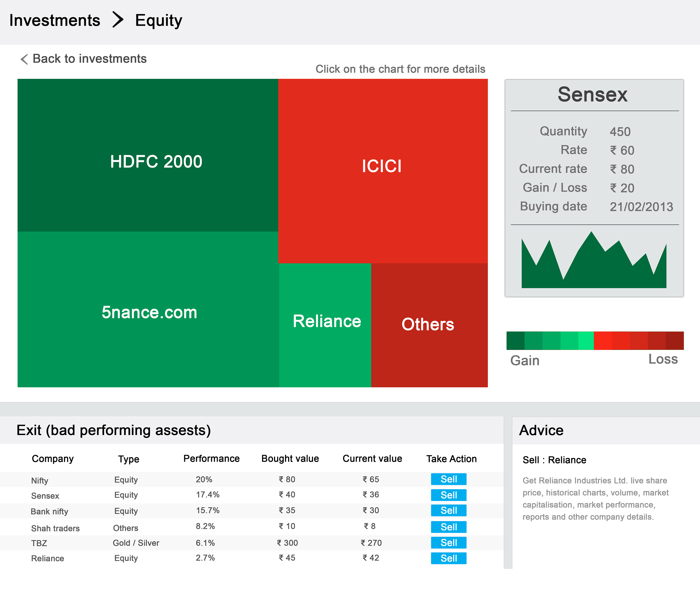The image size is (700, 614).
Task: Click the breadcrumb chevron separator
Action: (118, 19)
